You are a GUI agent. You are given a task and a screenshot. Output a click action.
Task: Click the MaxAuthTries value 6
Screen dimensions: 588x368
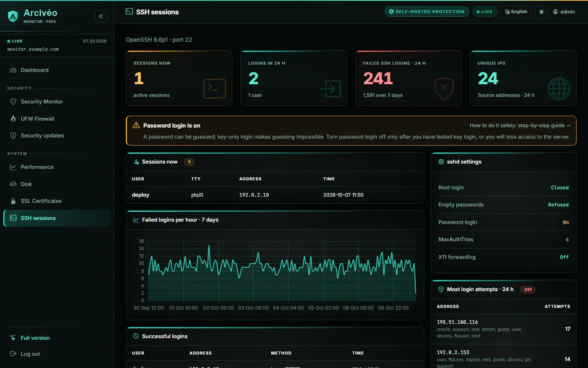point(567,240)
